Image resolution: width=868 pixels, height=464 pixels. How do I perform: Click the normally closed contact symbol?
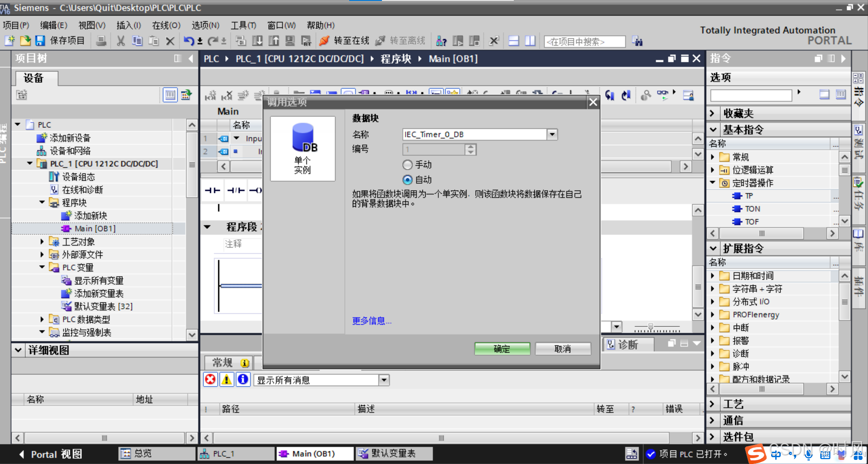tap(236, 190)
